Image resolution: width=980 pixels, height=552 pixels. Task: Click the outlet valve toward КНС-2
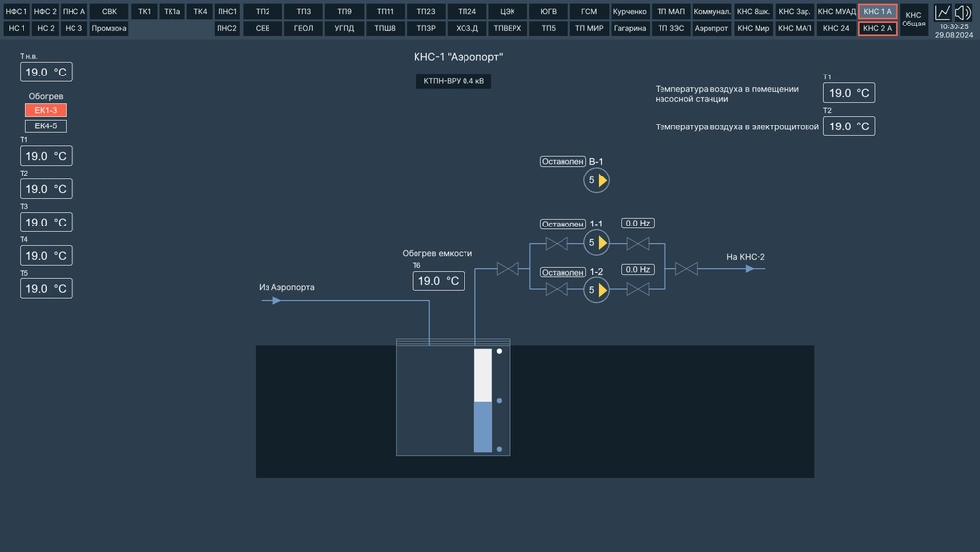pyautogui.click(x=687, y=268)
